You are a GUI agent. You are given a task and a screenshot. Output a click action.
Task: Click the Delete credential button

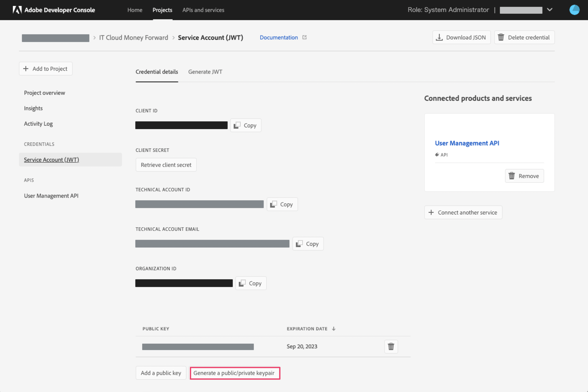coord(524,37)
